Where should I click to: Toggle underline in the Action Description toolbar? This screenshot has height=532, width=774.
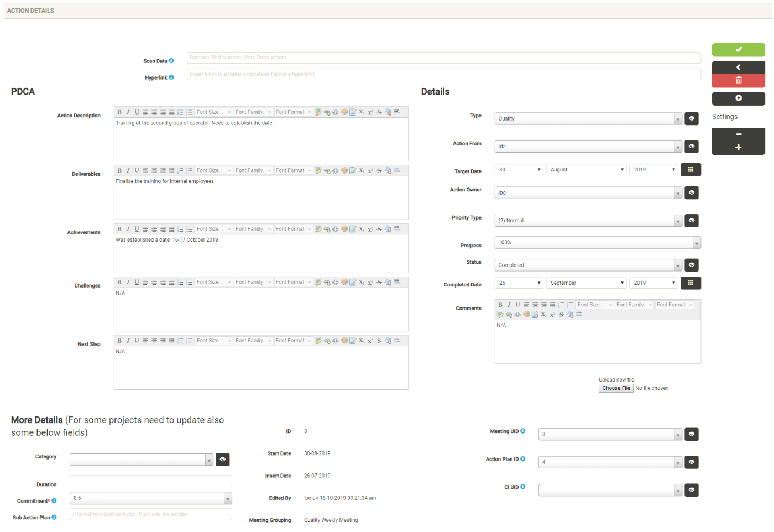pos(137,112)
